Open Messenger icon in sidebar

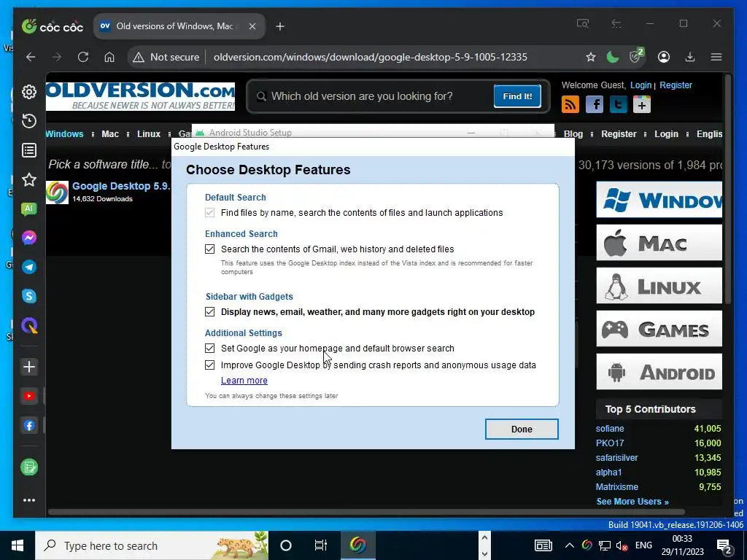click(x=29, y=238)
